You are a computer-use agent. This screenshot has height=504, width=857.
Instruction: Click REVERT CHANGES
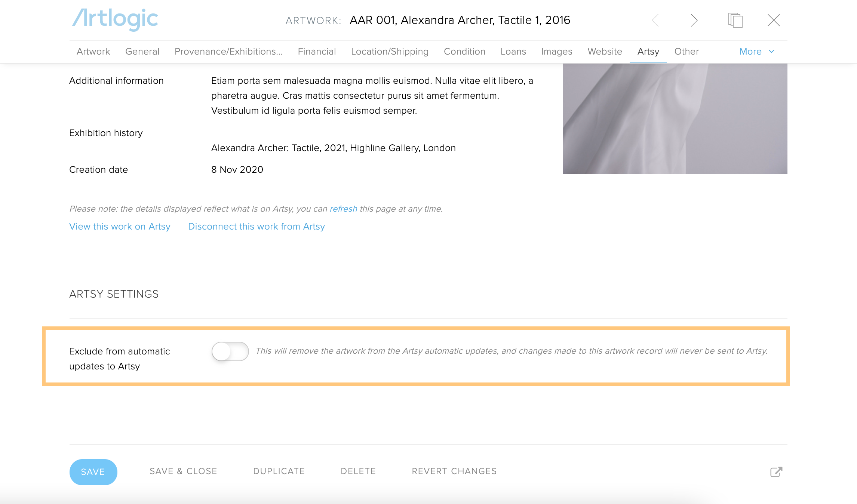(454, 471)
